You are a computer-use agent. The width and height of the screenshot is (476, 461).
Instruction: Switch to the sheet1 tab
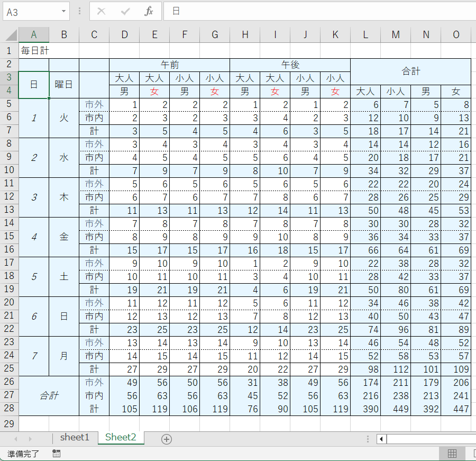click(75, 437)
